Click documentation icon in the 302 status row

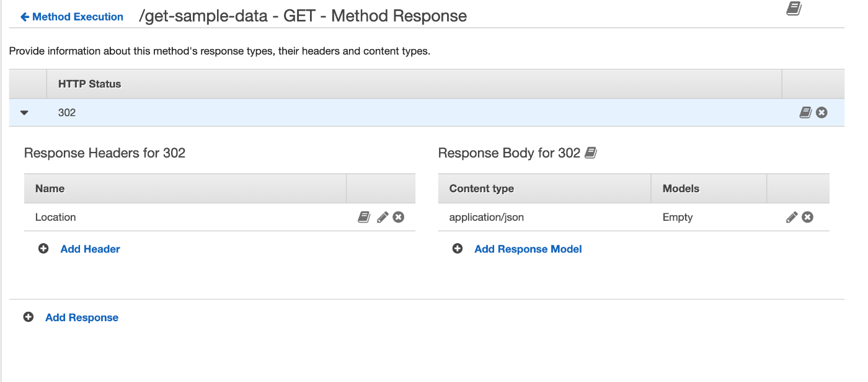coord(805,112)
